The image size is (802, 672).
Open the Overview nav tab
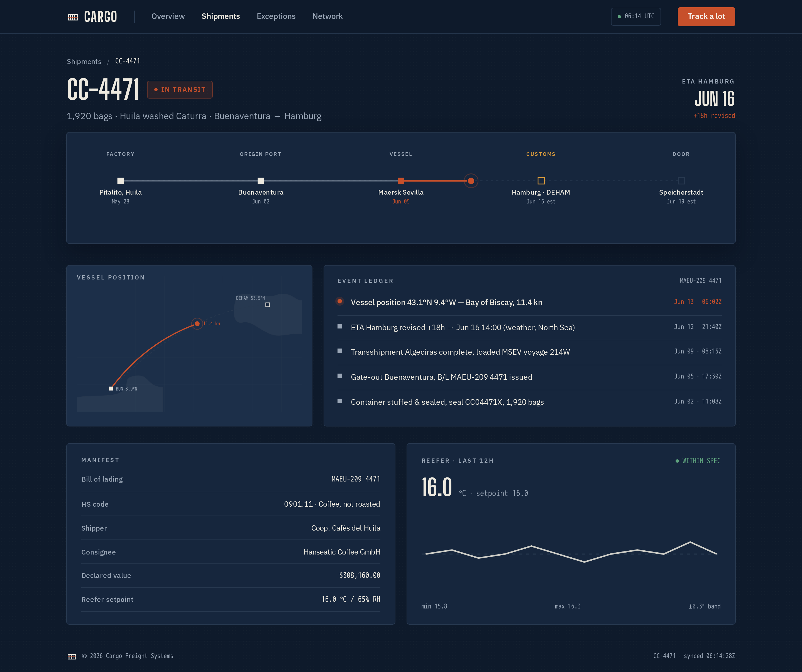pyautogui.click(x=168, y=16)
